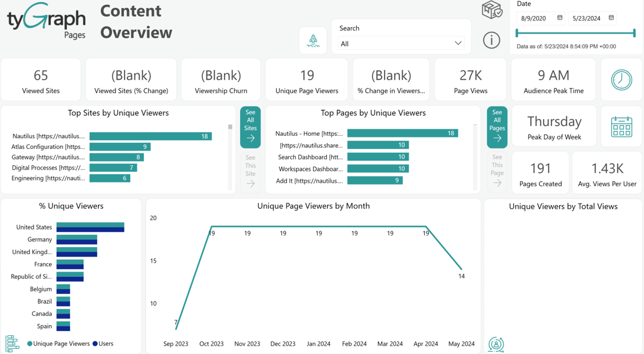
Task: Select the Engineering site bar
Action: 110,178
